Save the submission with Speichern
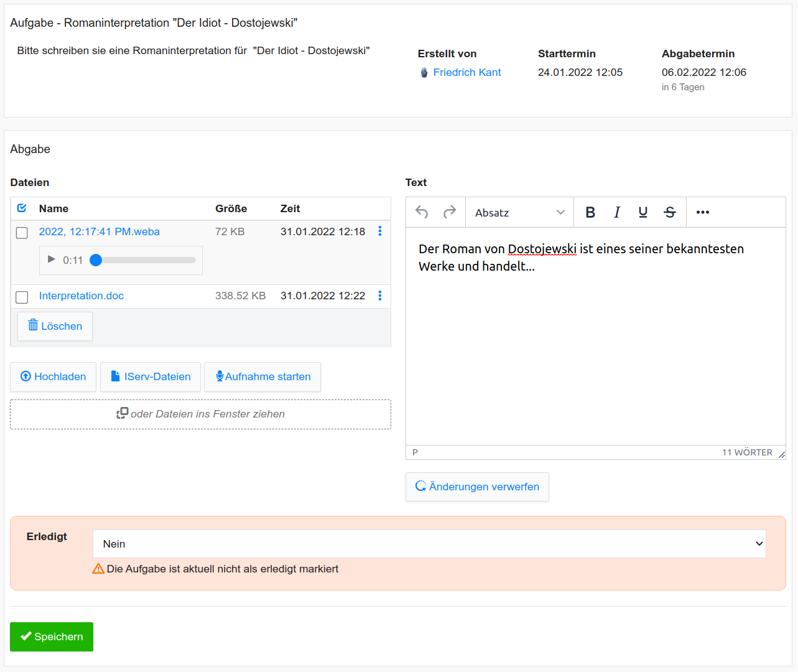 point(52,637)
